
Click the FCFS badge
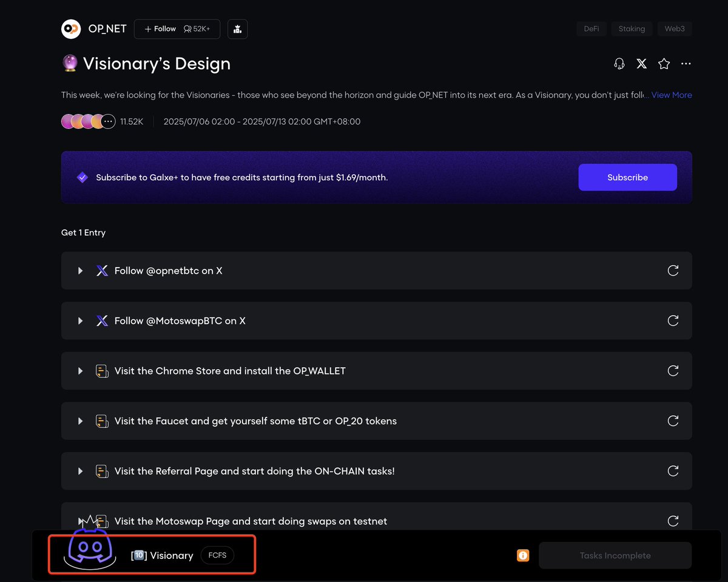[217, 555]
